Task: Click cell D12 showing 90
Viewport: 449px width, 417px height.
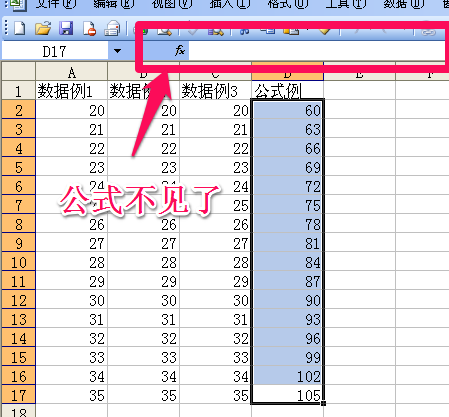Action: (x=287, y=300)
